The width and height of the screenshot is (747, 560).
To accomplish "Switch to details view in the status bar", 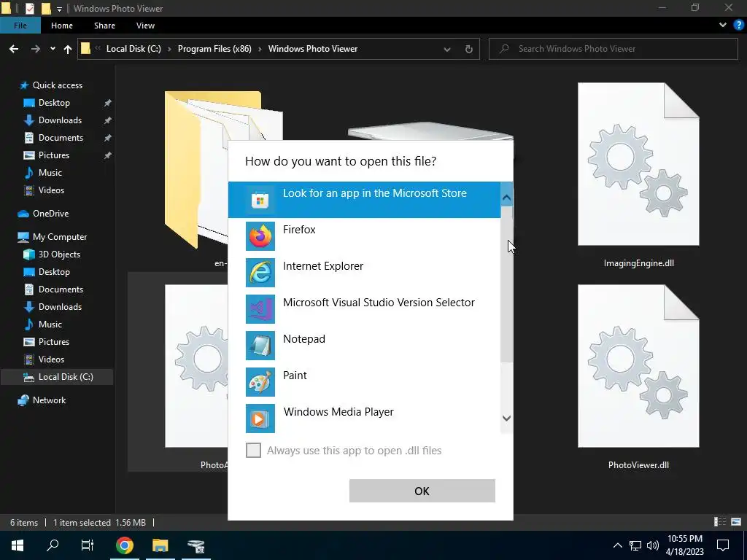I will click(720, 522).
